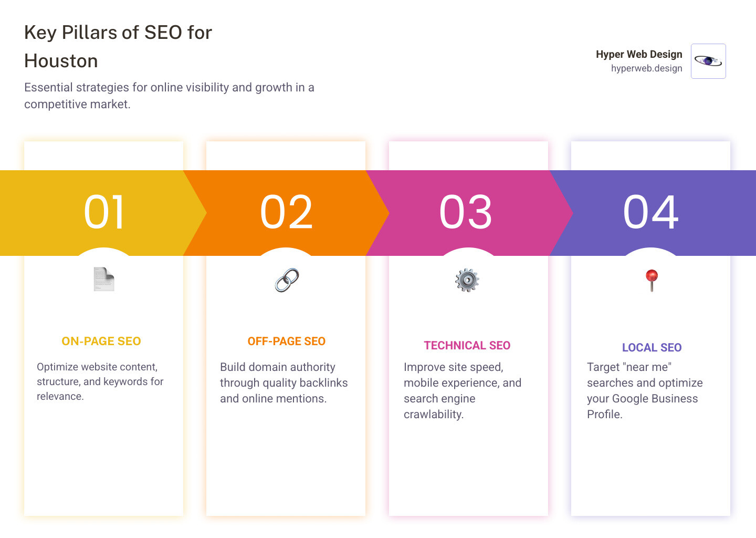Image resolution: width=756 pixels, height=538 pixels.
Task: Click the Hyper Web Design logo
Action: point(708,61)
